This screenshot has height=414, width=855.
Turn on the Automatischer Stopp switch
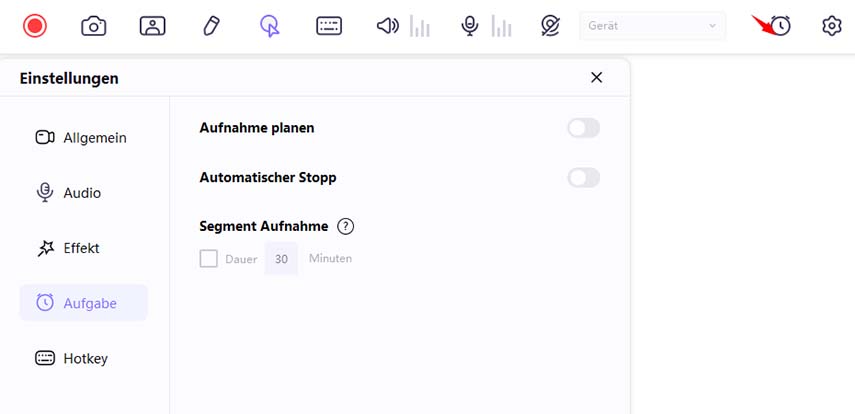click(583, 178)
